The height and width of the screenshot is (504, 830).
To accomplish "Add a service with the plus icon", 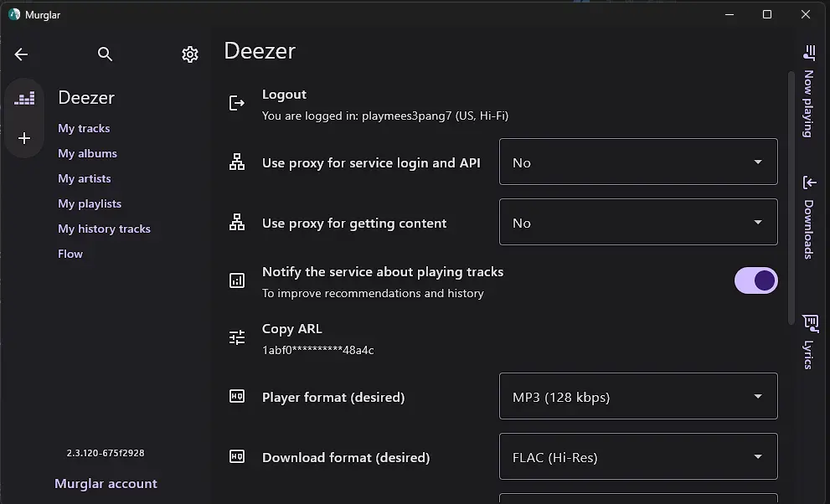I will (24, 139).
